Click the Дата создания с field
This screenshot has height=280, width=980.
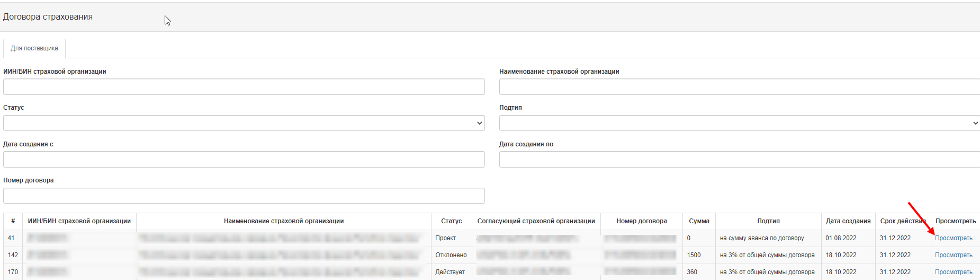click(x=244, y=160)
